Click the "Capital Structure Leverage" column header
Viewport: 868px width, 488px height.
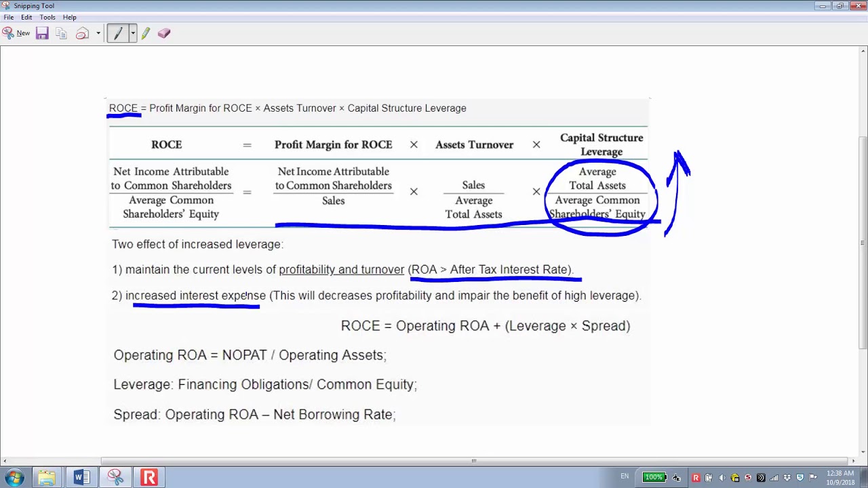point(601,144)
